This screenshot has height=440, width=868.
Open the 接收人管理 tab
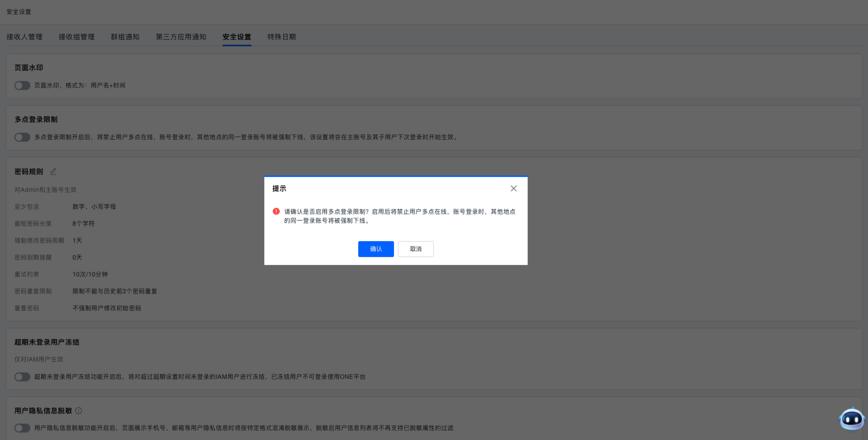[x=24, y=37]
